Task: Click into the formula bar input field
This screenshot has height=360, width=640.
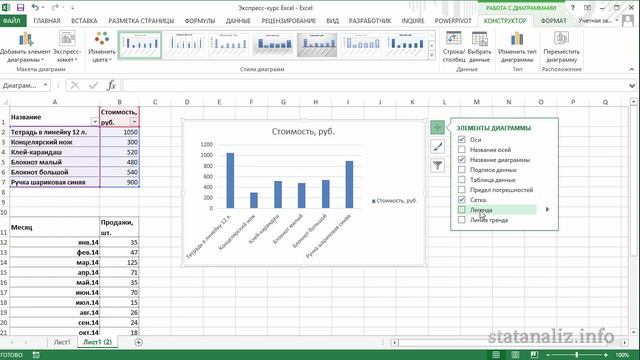Action: click(x=374, y=85)
